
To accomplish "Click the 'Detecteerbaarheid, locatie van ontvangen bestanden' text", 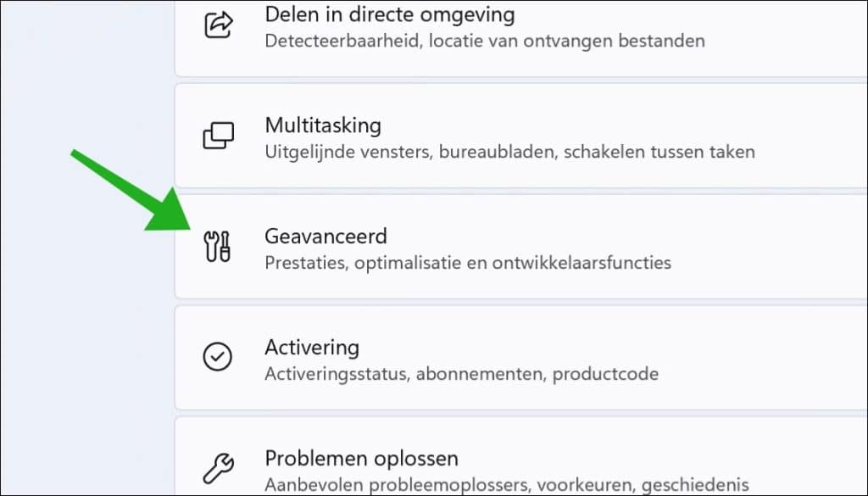I will tap(484, 41).
